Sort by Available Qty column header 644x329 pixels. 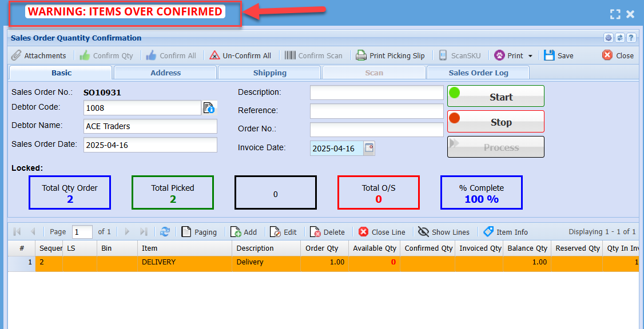[374, 248]
